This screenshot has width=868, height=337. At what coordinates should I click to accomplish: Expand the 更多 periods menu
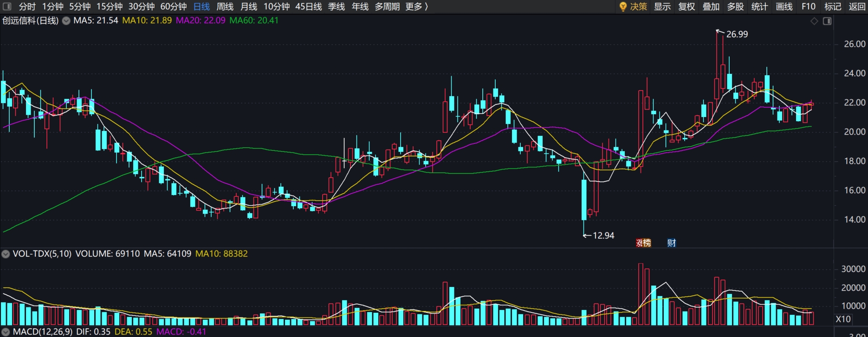click(417, 6)
